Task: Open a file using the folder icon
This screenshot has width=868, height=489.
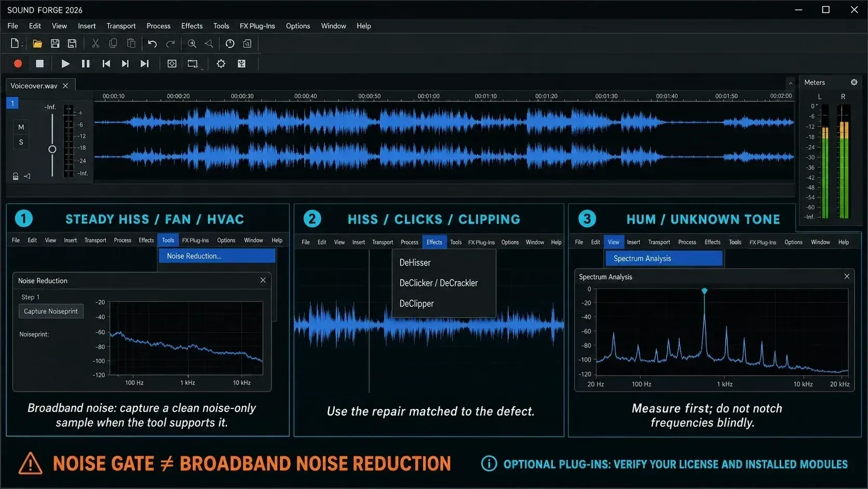Action: point(37,44)
